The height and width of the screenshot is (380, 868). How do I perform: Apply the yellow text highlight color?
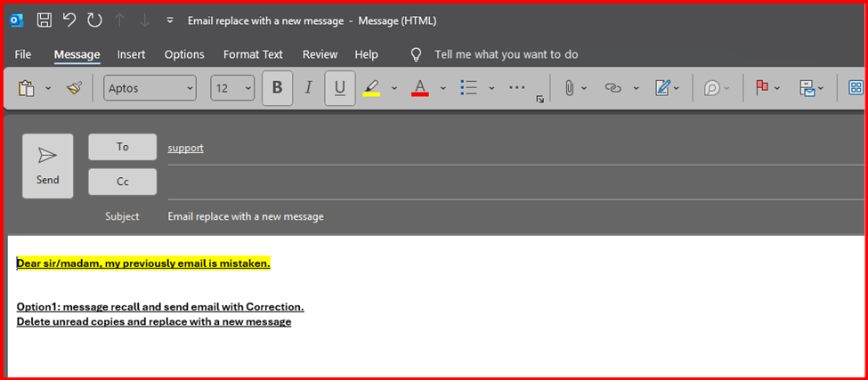371,88
